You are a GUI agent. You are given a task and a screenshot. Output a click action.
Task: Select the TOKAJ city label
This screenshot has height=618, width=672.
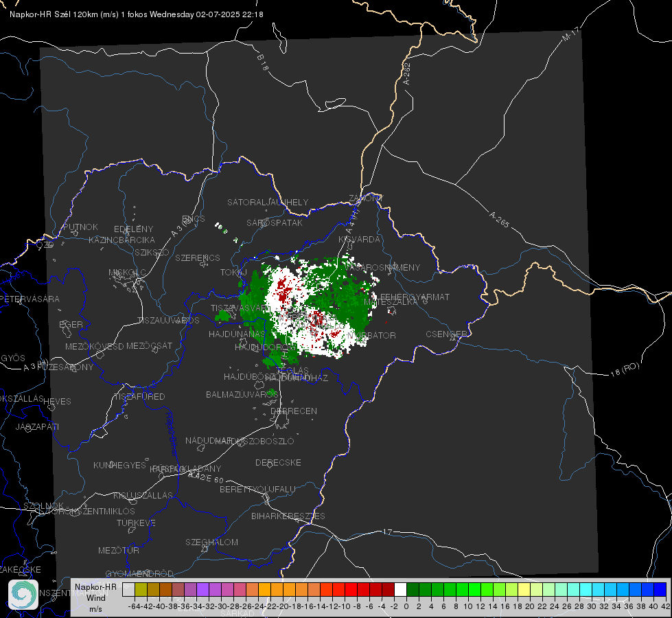click(233, 273)
